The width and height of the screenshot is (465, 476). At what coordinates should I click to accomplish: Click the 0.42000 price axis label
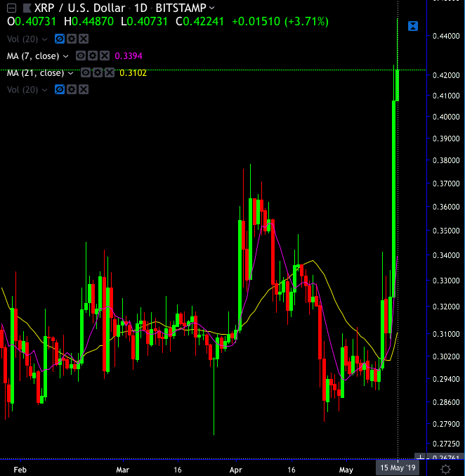click(446, 75)
